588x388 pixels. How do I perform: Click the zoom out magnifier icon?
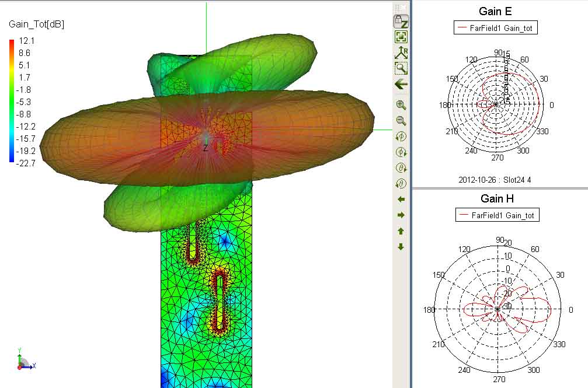click(x=401, y=121)
